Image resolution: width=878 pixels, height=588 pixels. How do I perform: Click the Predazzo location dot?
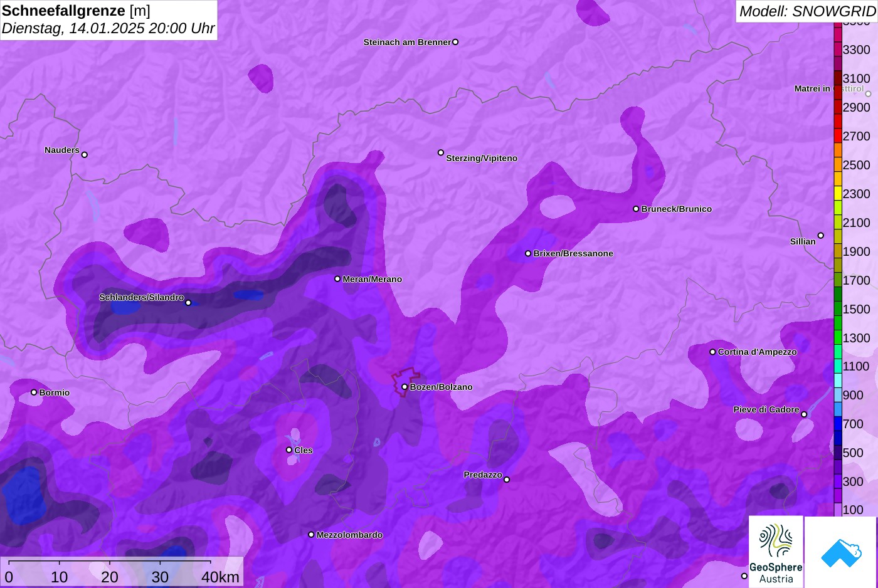pos(507,480)
